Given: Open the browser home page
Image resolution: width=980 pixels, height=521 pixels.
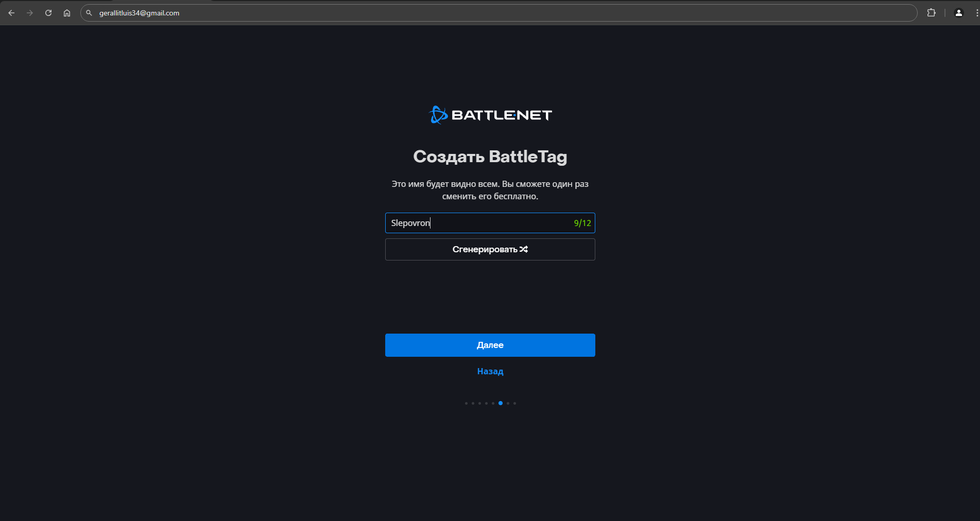Looking at the screenshot, I should 67,13.
